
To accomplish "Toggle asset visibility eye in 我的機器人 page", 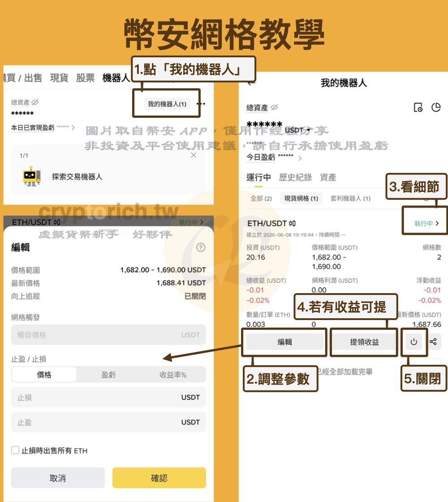I will tap(274, 108).
